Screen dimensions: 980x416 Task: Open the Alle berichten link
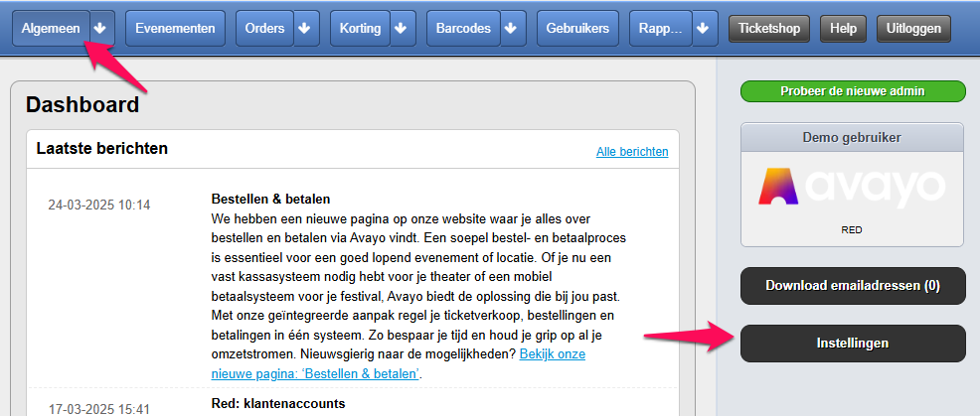pos(632,152)
